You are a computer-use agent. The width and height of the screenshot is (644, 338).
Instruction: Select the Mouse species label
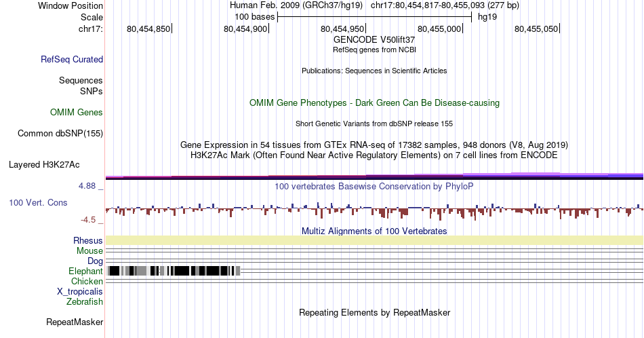[x=89, y=251]
